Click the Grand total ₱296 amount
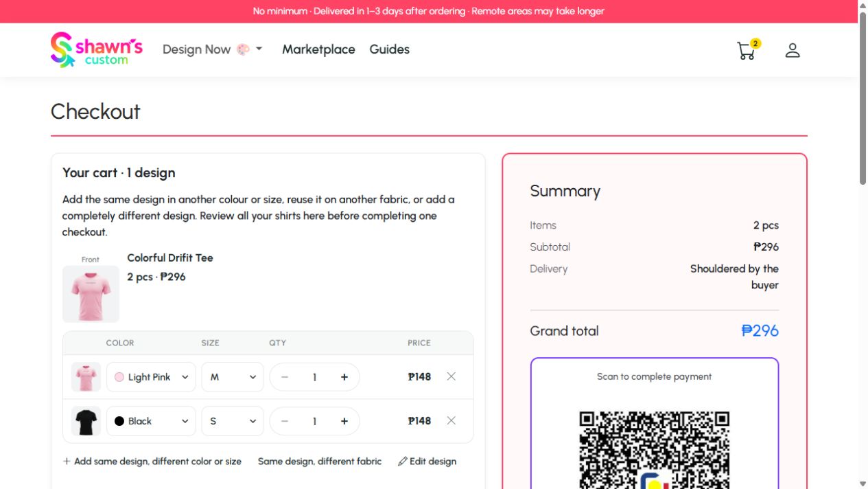This screenshot has width=868, height=489. click(x=760, y=330)
